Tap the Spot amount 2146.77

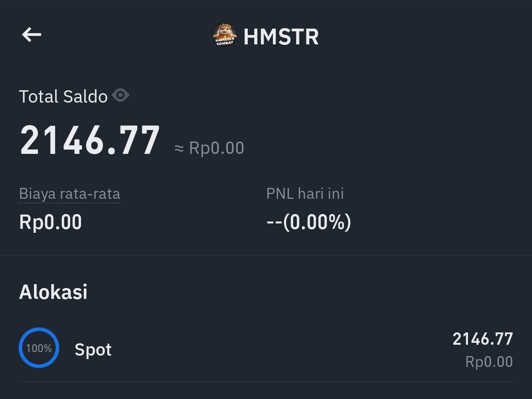tap(483, 339)
